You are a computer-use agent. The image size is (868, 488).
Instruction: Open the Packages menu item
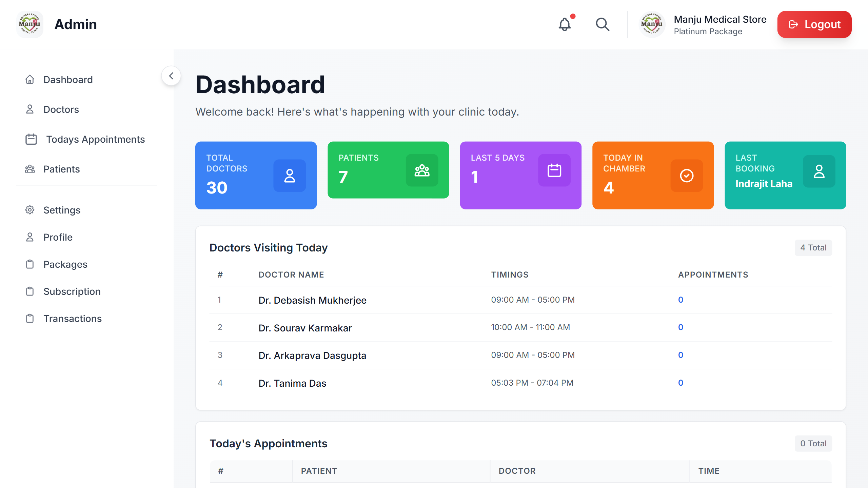(86, 264)
